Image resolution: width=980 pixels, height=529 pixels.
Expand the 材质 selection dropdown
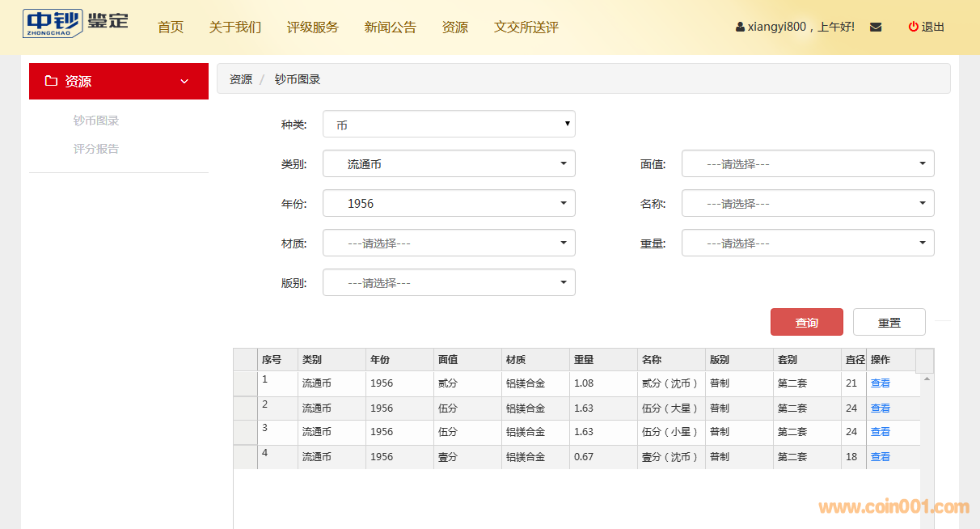tap(449, 243)
